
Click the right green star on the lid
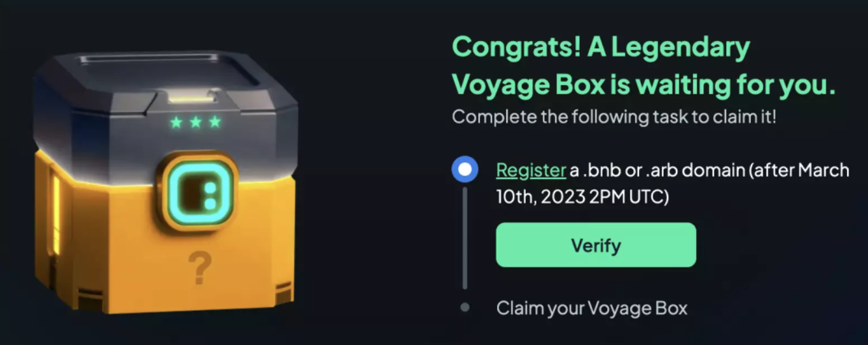pos(215,122)
